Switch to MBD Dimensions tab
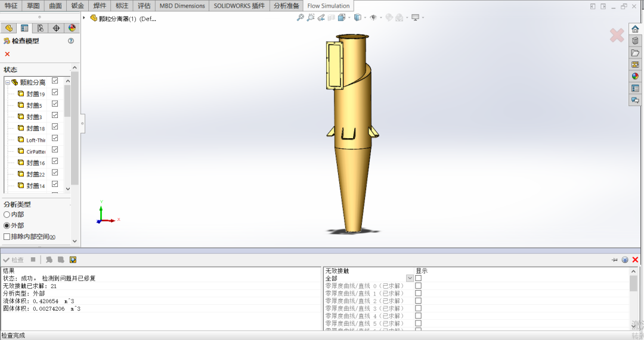The width and height of the screenshot is (644, 340). click(182, 6)
